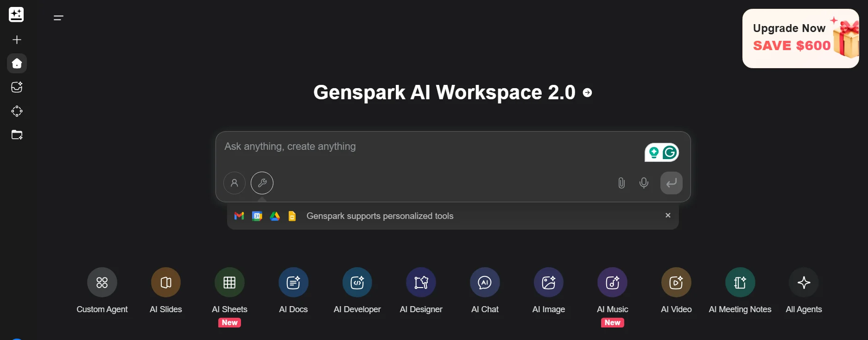Click the Google Docs yellow icon
Screen dimensions: 868x340
click(x=292, y=216)
